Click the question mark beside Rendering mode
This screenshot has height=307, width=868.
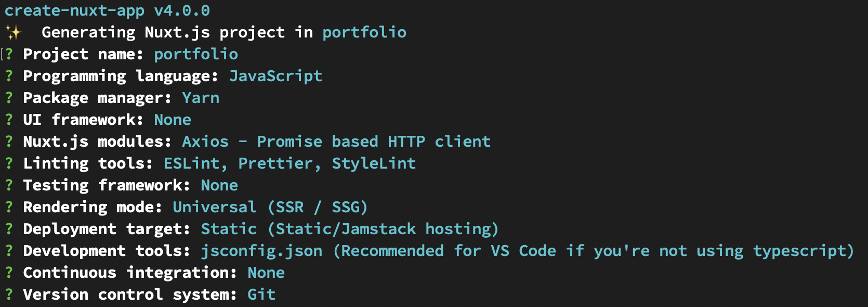9,207
